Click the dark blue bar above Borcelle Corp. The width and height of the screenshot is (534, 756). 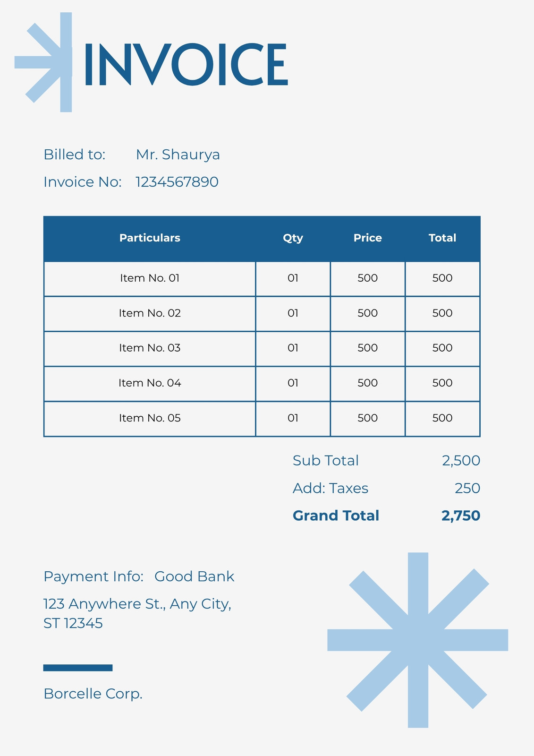(x=78, y=668)
